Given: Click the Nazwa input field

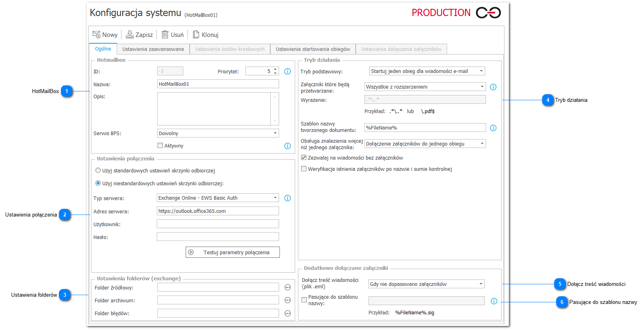Looking at the screenshot, I should 218,84.
